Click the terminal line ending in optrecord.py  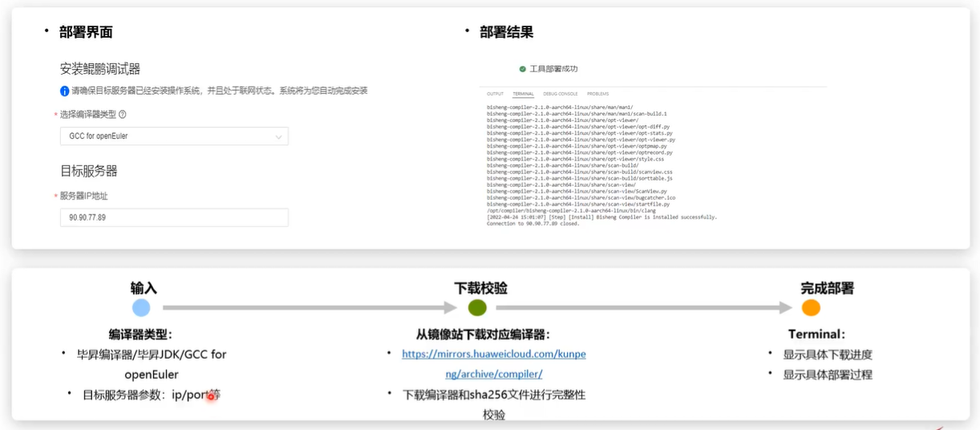(x=580, y=152)
